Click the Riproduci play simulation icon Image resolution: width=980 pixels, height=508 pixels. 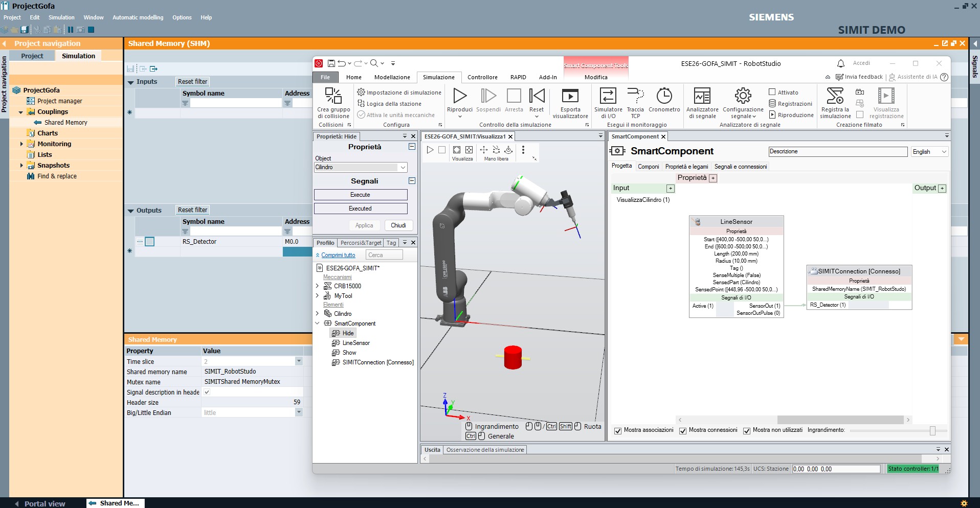pyautogui.click(x=460, y=96)
